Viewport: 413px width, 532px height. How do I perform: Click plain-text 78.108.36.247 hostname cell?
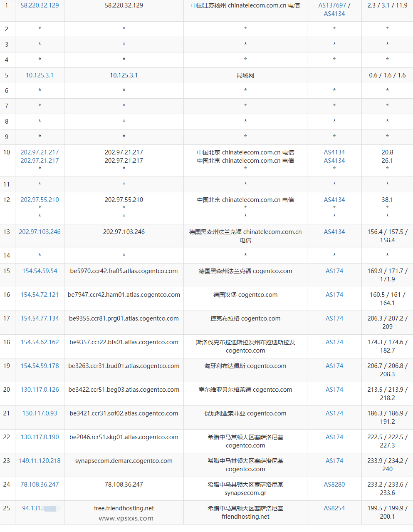pyautogui.click(x=124, y=485)
